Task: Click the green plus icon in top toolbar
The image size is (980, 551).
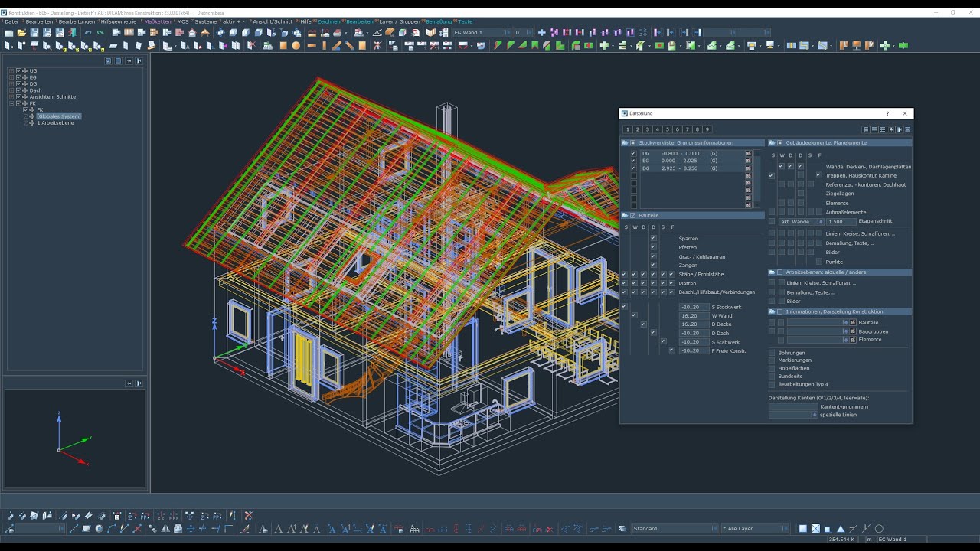Action: pos(885,45)
